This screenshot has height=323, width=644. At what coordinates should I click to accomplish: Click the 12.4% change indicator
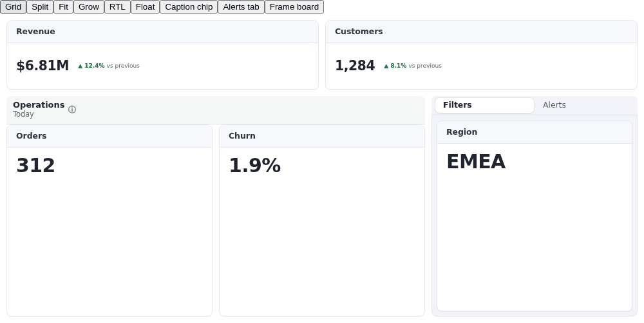tap(91, 66)
